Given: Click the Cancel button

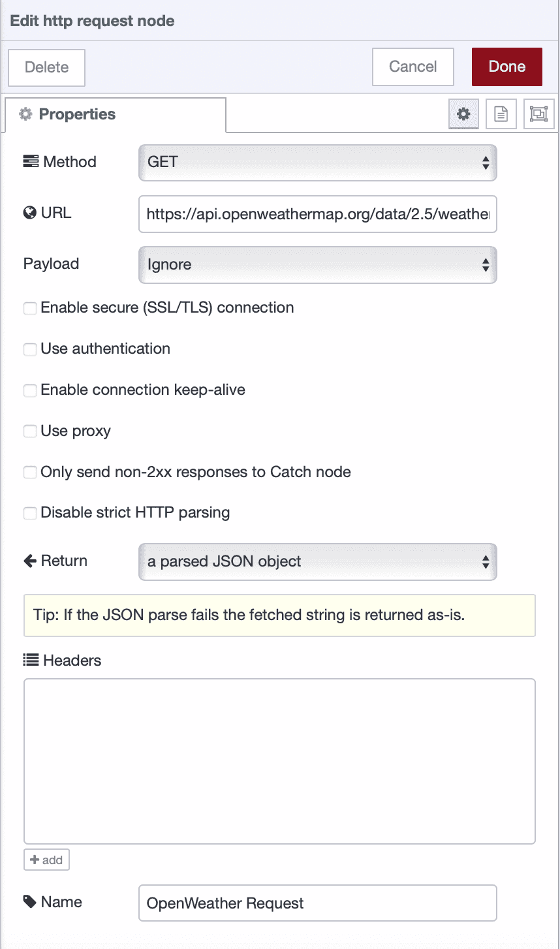Looking at the screenshot, I should 412,66.
